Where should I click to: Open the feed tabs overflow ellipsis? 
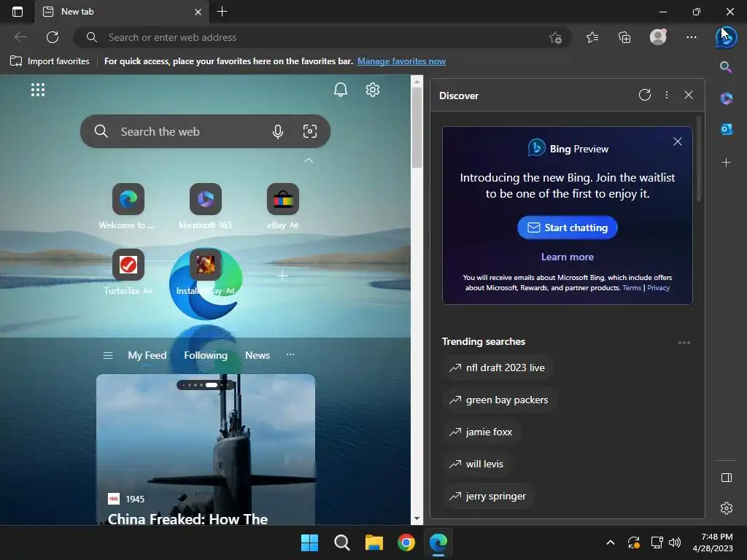tap(290, 354)
